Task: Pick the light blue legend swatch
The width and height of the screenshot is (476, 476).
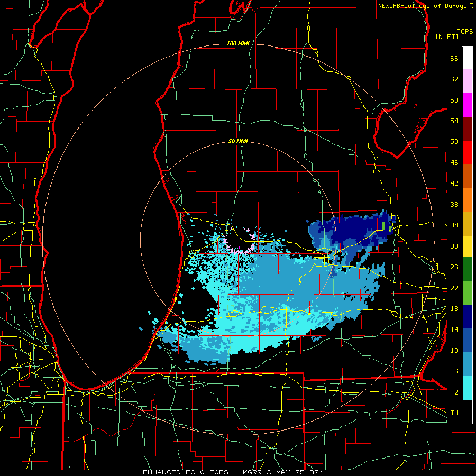Action: click(x=467, y=364)
